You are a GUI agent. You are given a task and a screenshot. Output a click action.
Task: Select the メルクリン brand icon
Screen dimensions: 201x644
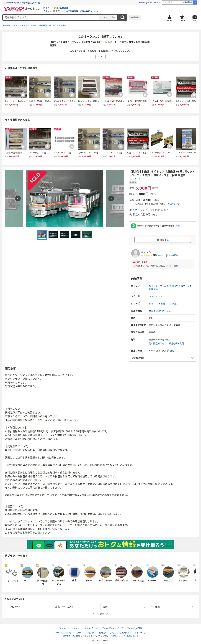(x=184, y=572)
